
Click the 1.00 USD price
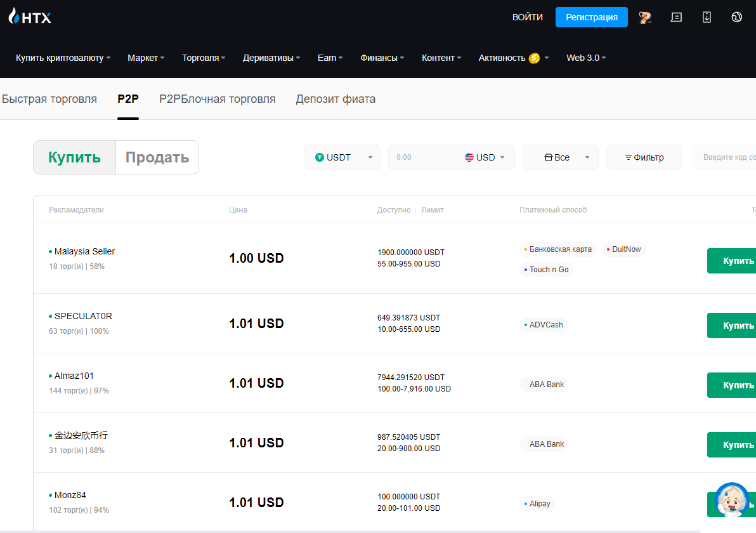[256, 258]
